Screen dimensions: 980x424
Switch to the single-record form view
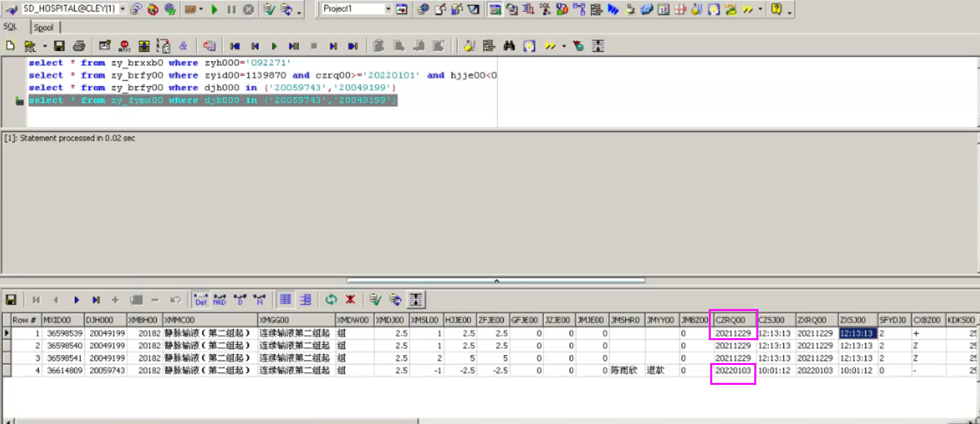pos(305,300)
